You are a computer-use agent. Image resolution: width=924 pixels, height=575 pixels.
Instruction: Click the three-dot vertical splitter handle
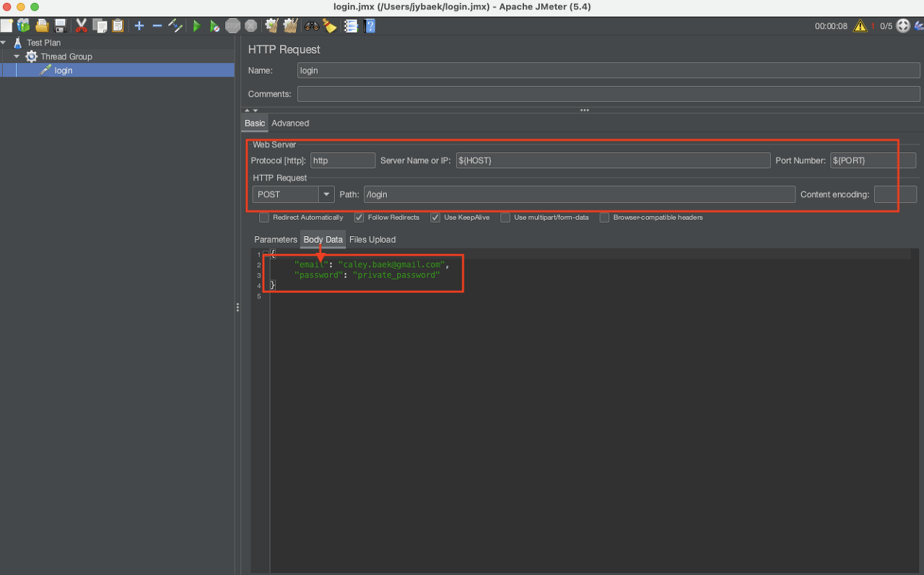(x=237, y=308)
